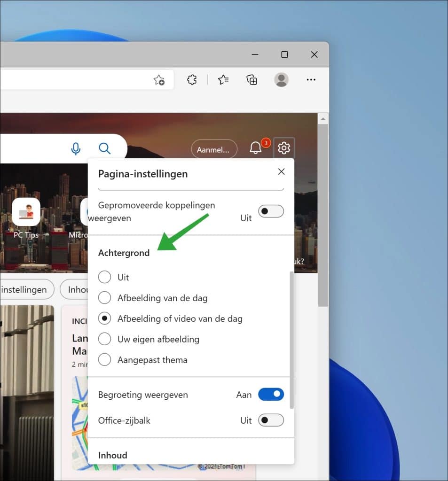
Task: Open the microphone voice search icon
Action: (x=76, y=148)
